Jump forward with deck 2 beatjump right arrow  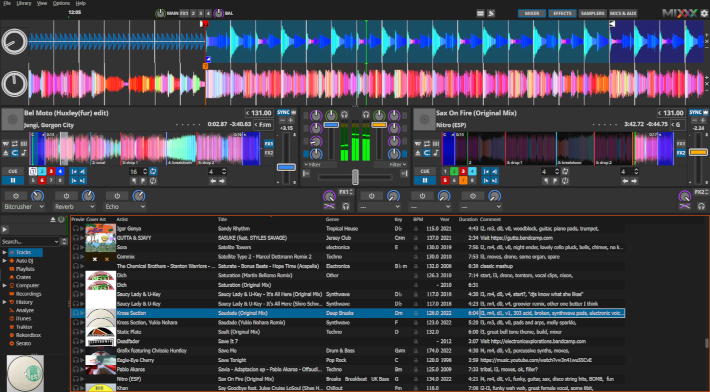(634, 181)
